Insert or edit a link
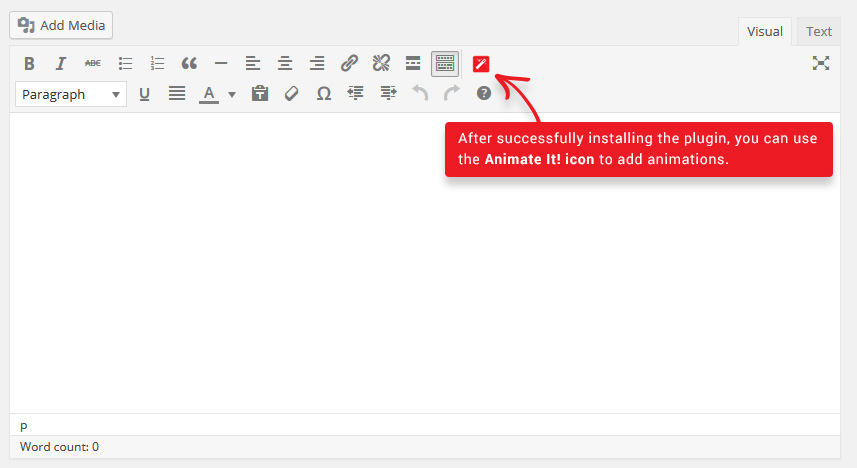The height and width of the screenshot is (468, 857). tap(349, 64)
